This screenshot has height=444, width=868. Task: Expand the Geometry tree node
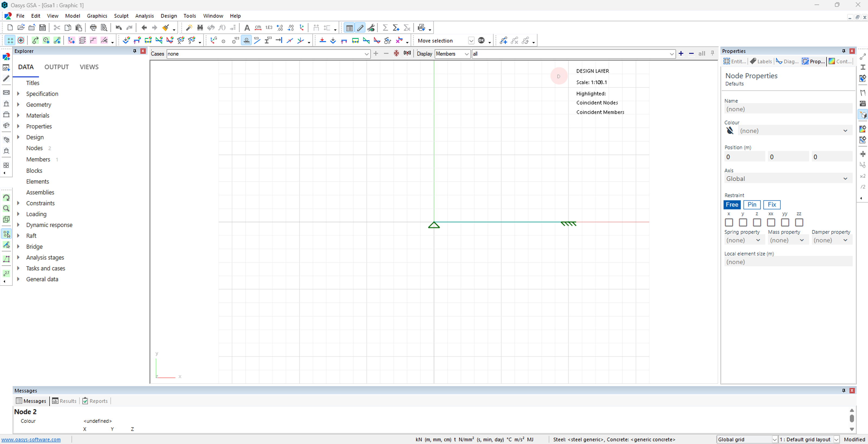(x=18, y=105)
